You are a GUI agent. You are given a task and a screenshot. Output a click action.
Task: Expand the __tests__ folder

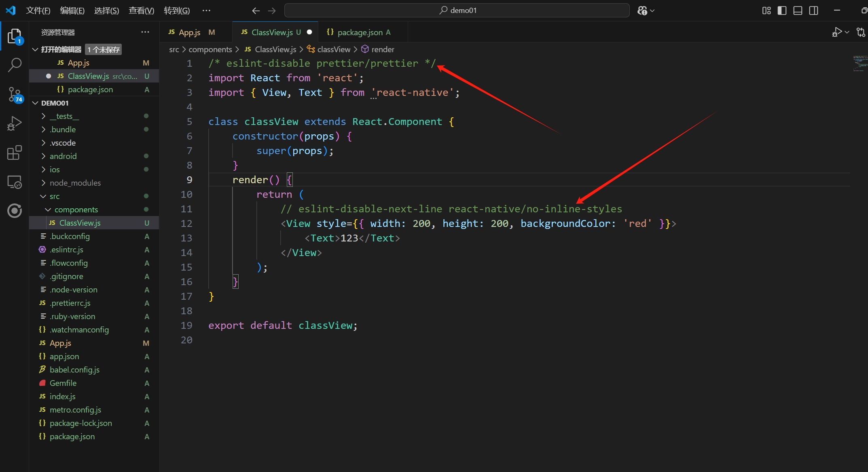pyautogui.click(x=43, y=116)
